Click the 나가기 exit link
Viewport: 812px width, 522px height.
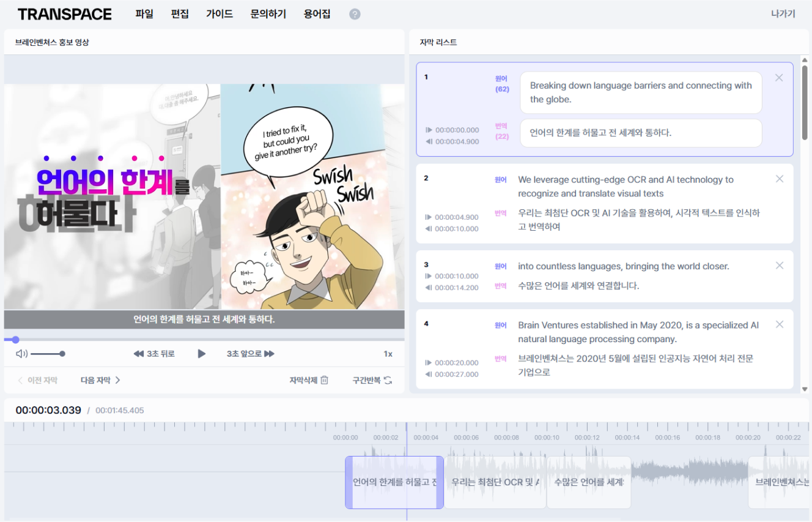pyautogui.click(x=783, y=14)
